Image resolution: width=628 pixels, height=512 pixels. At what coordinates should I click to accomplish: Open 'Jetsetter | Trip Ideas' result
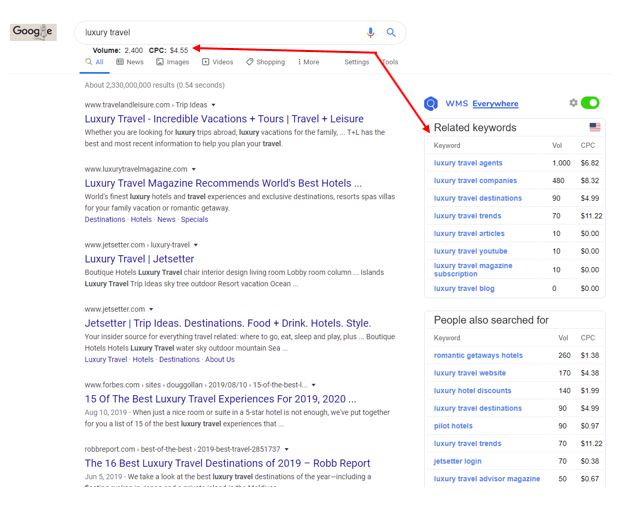(x=227, y=323)
